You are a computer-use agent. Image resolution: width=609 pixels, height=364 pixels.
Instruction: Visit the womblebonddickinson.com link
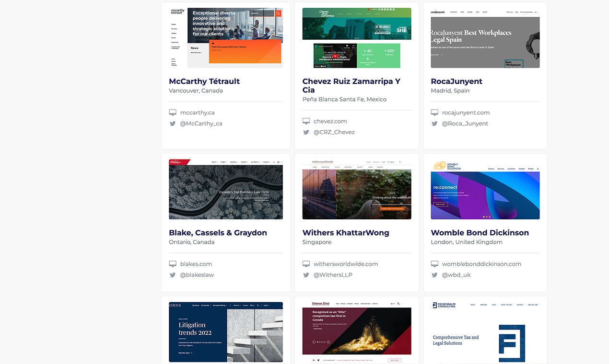pos(481,264)
